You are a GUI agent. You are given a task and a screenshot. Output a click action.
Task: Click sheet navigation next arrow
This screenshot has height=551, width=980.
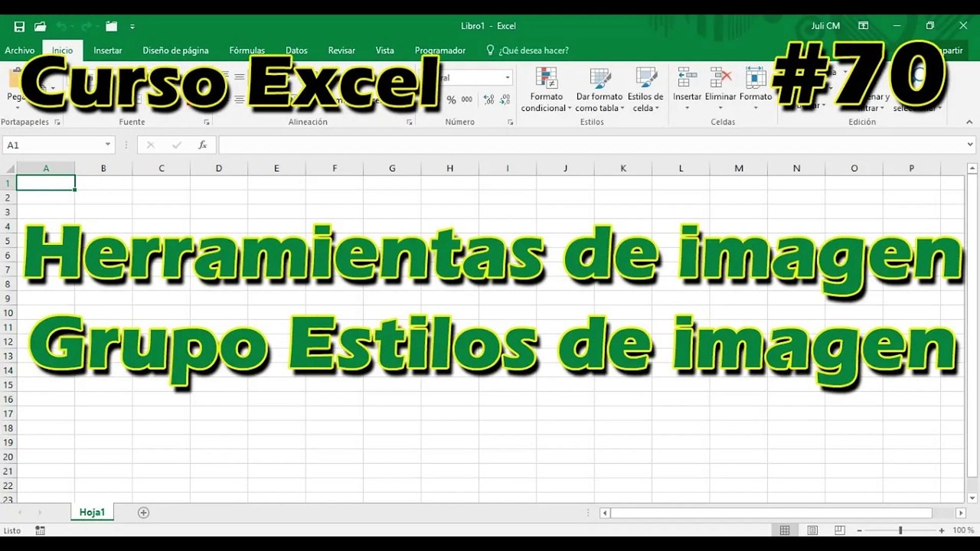pyautogui.click(x=40, y=513)
